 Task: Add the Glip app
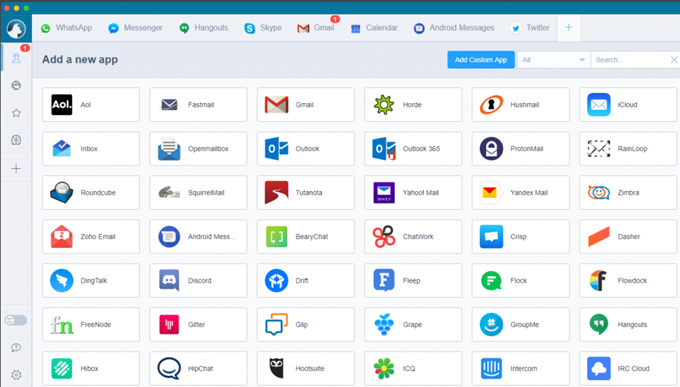[306, 325]
